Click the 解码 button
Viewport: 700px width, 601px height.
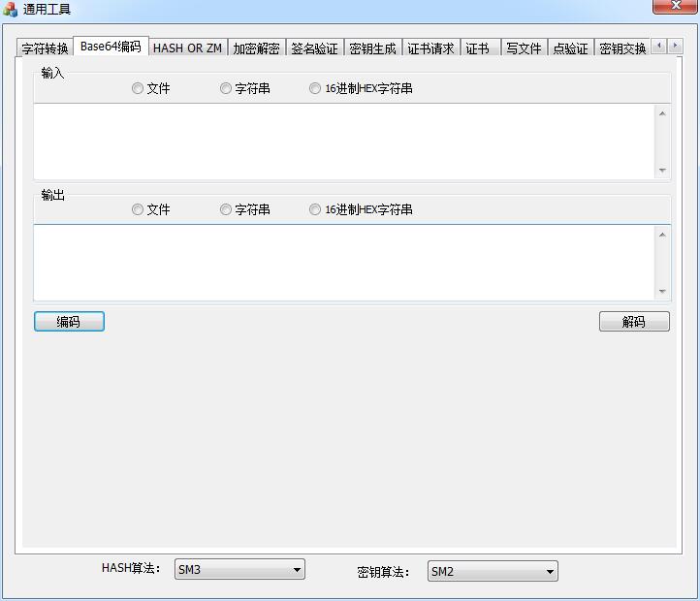point(634,322)
